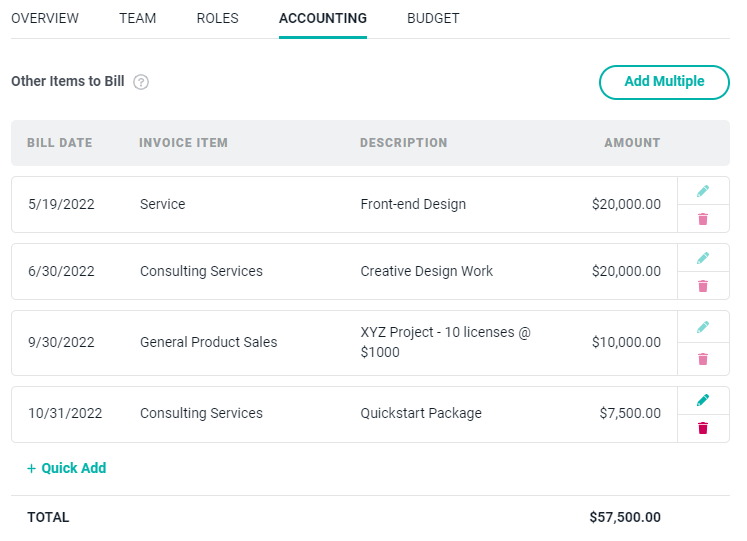This screenshot has height=541, width=747.
Task: Edit the Quickstart Package item
Action: (703, 400)
